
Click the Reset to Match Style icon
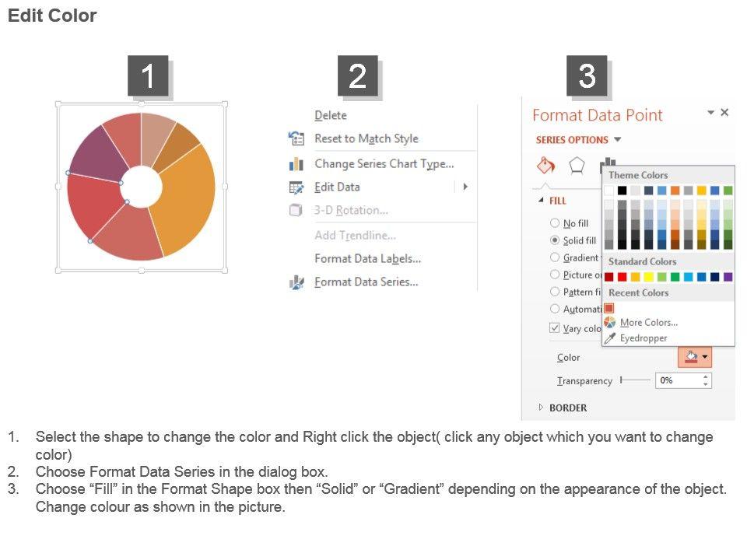[296, 138]
